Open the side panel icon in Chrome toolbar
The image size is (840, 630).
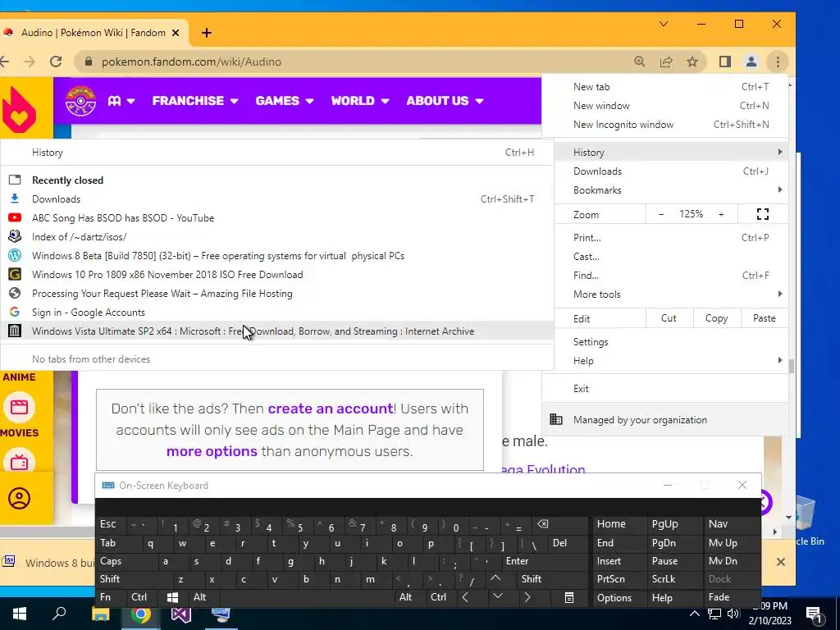(x=725, y=62)
